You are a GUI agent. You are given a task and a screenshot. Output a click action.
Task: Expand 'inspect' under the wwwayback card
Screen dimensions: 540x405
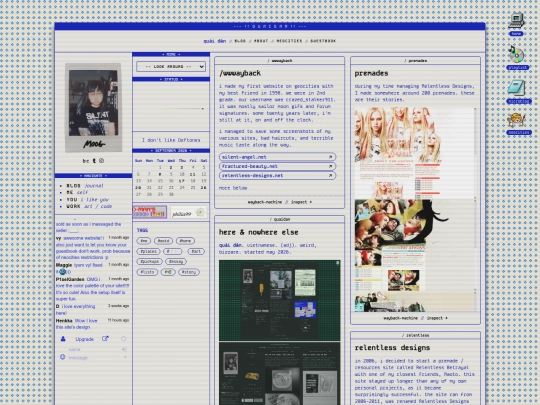[x=301, y=202]
